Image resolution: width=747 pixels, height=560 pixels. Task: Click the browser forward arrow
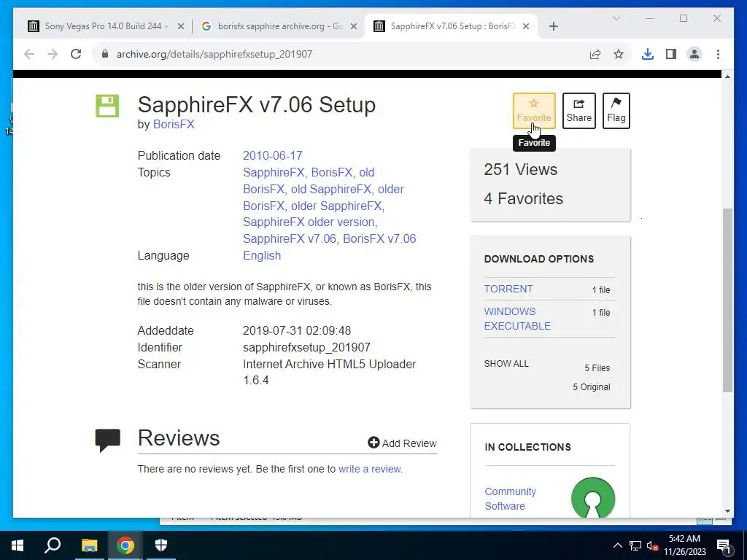tap(53, 54)
